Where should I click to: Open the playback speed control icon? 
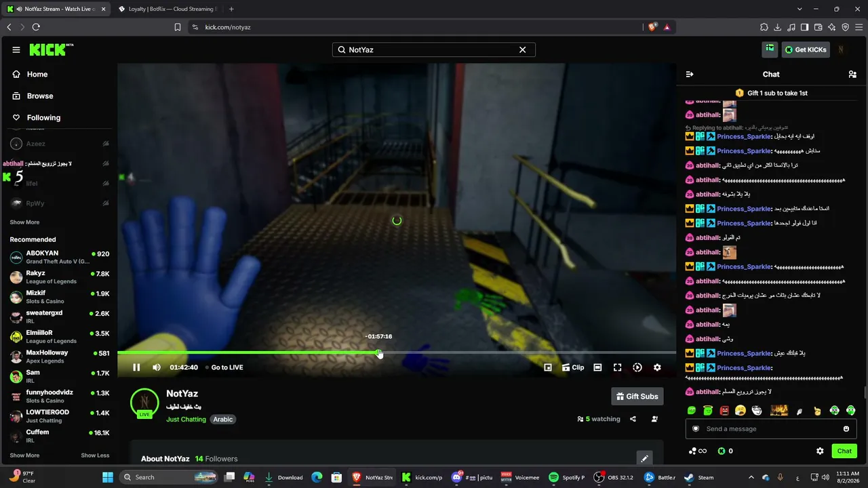(x=637, y=367)
